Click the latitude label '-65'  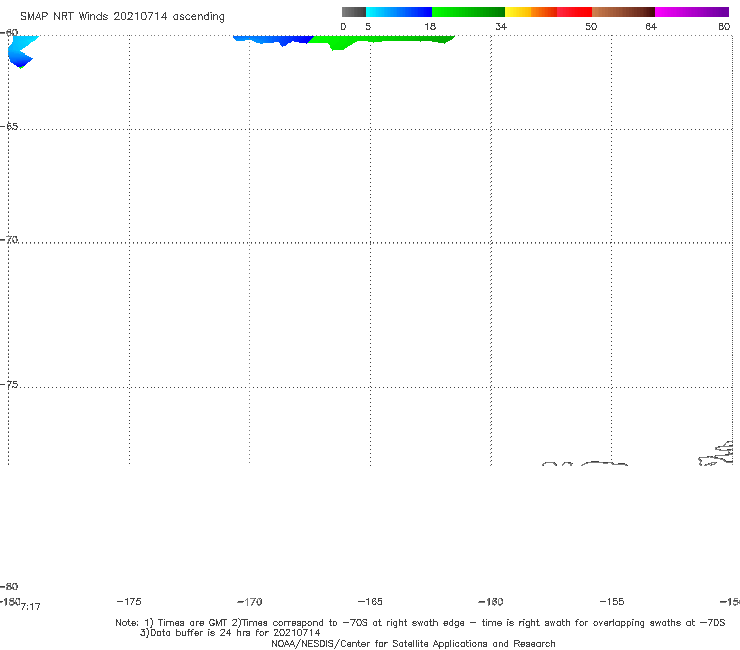click(x=9, y=127)
